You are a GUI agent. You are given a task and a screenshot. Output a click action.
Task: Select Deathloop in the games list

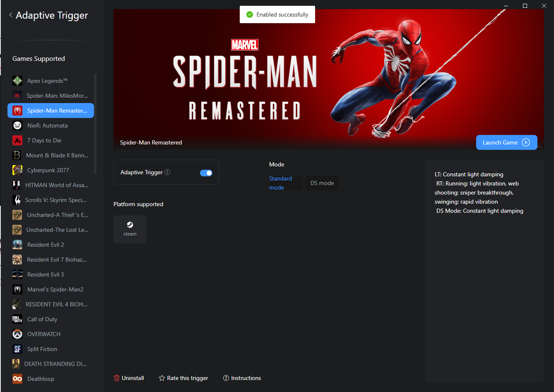coord(51,379)
